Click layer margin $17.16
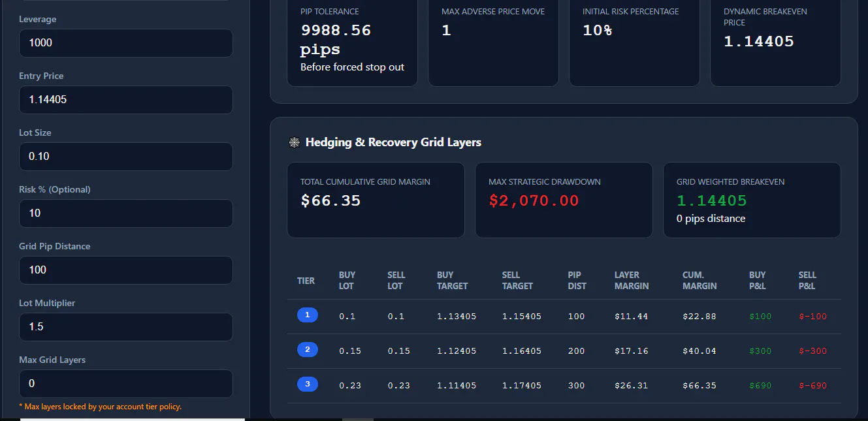The height and width of the screenshot is (421, 868). pos(631,351)
